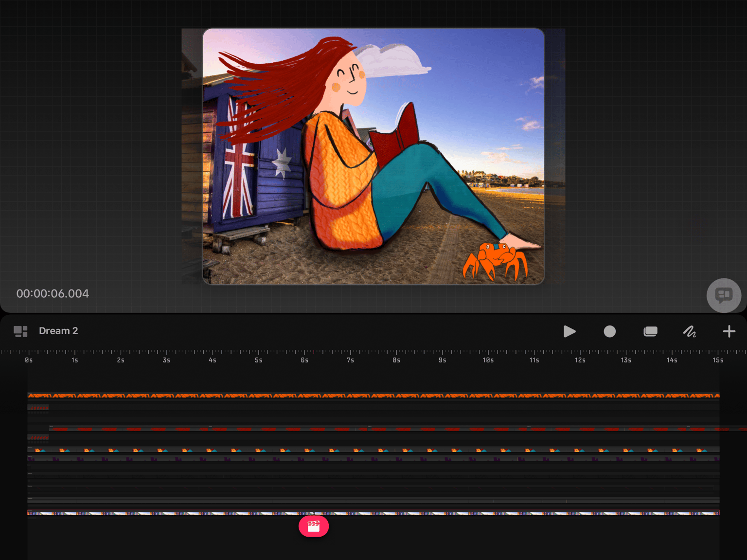Screen dimensions: 747x560
Task: Jump to the 8s mark on the ruler
Action: point(396,360)
